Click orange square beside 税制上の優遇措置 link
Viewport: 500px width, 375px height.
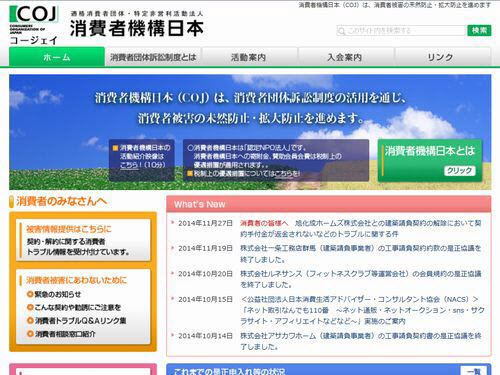(x=190, y=173)
